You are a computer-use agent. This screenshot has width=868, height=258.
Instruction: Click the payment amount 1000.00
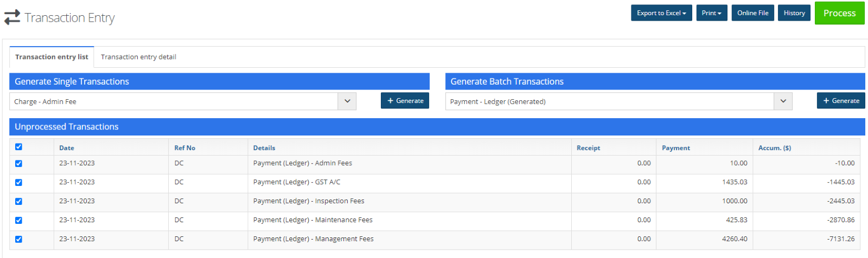pos(735,201)
